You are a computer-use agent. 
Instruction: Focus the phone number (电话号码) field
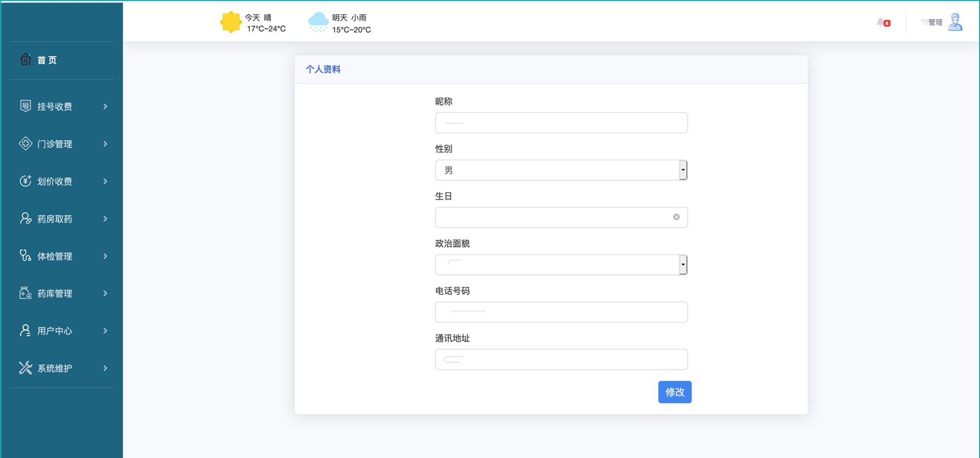(561, 312)
